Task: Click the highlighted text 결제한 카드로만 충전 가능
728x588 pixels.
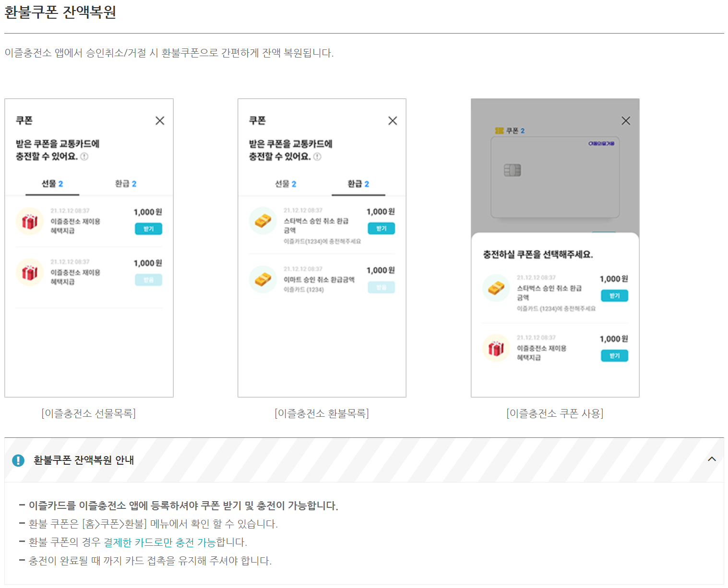Action: click(160, 542)
